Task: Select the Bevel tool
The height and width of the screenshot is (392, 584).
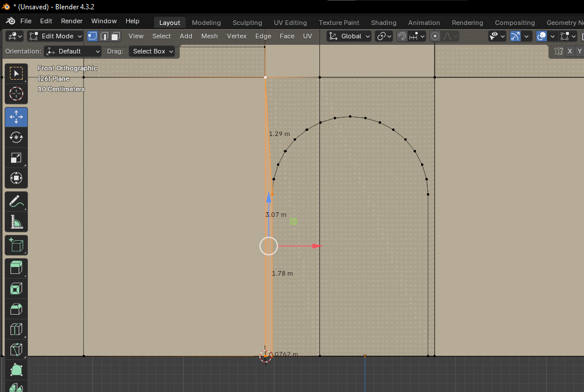Action: [x=16, y=309]
